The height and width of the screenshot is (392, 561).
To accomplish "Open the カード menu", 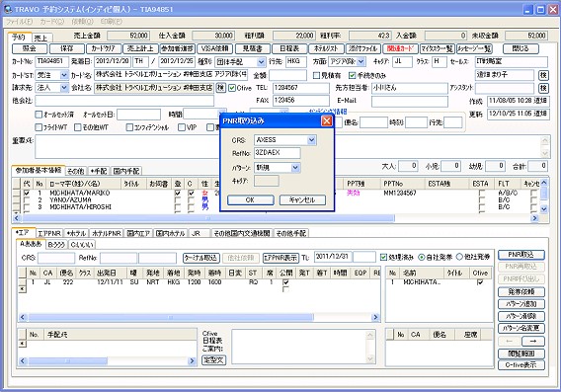I will (52, 22).
